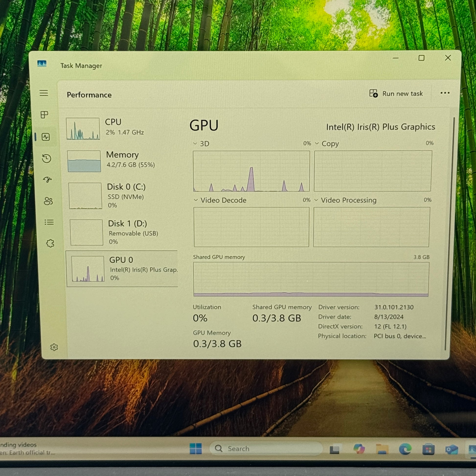476x476 pixels.
Task: Launch Copilot from the taskbar
Action: 359,449
